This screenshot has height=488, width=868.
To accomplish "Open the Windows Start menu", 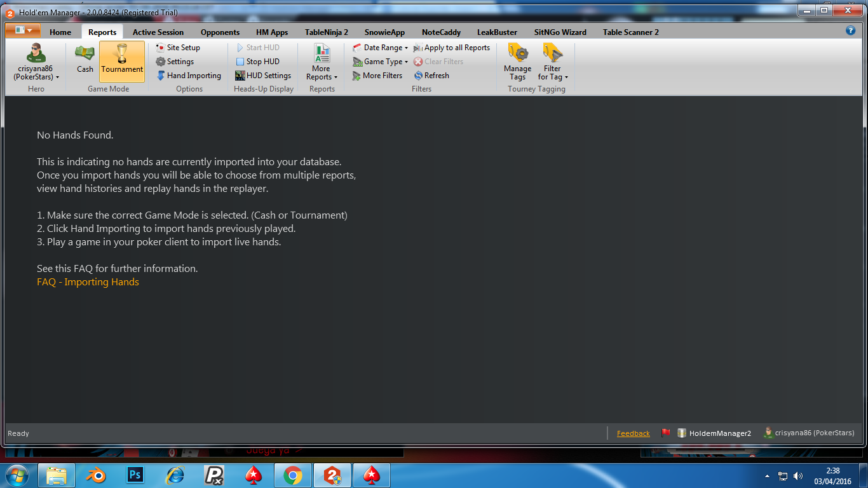I will 17,475.
